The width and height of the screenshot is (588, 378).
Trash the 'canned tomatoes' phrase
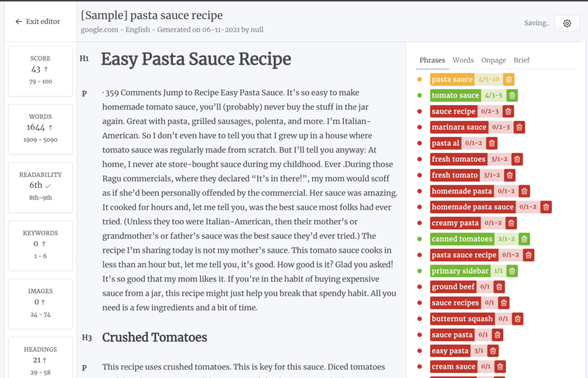click(x=524, y=239)
